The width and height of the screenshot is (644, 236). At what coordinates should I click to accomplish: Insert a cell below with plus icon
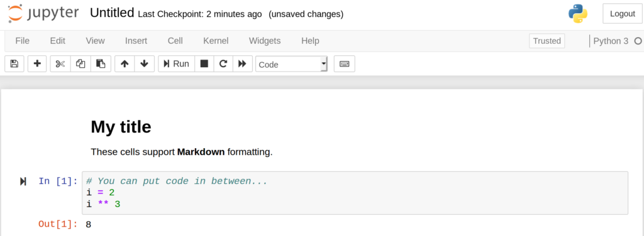37,64
